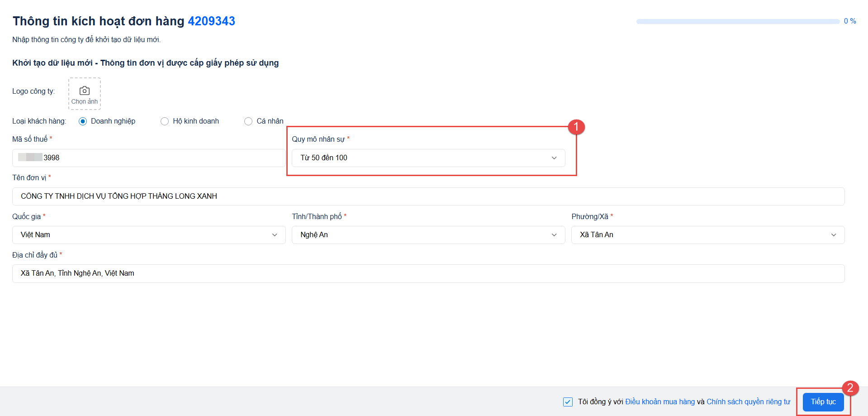The image size is (868, 416).
Task: Open the Điều khoản mua hàng link
Action: pyautogui.click(x=659, y=402)
